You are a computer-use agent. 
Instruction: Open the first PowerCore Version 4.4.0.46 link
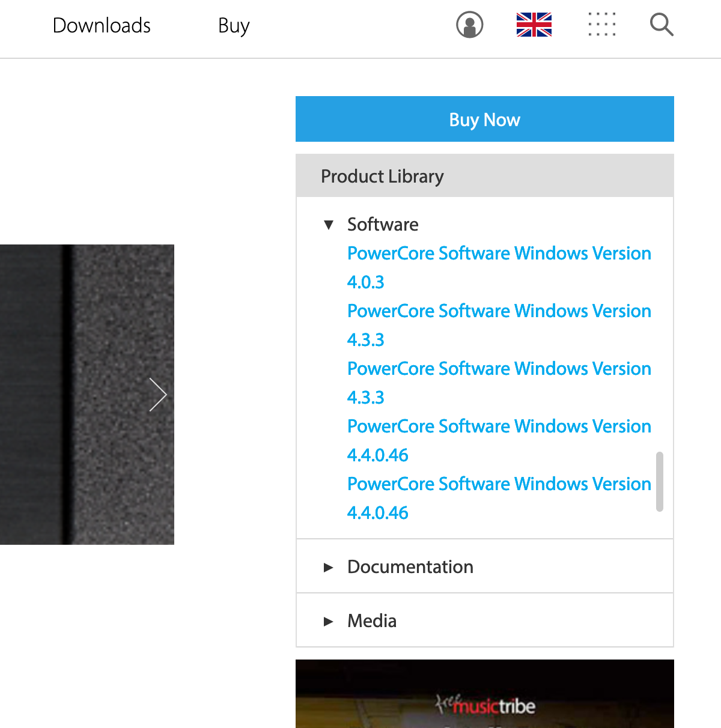point(499,427)
